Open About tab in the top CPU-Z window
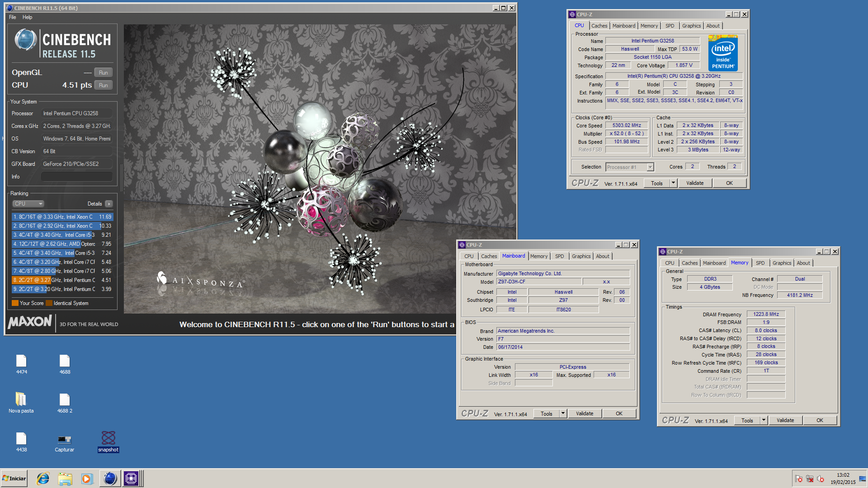The width and height of the screenshot is (868, 488). (x=713, y=26)
